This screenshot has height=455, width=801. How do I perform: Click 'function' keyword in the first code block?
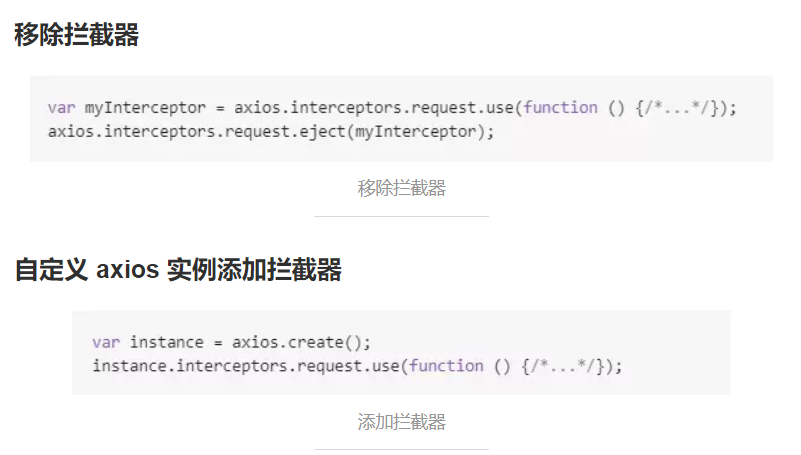coord(560,108)
